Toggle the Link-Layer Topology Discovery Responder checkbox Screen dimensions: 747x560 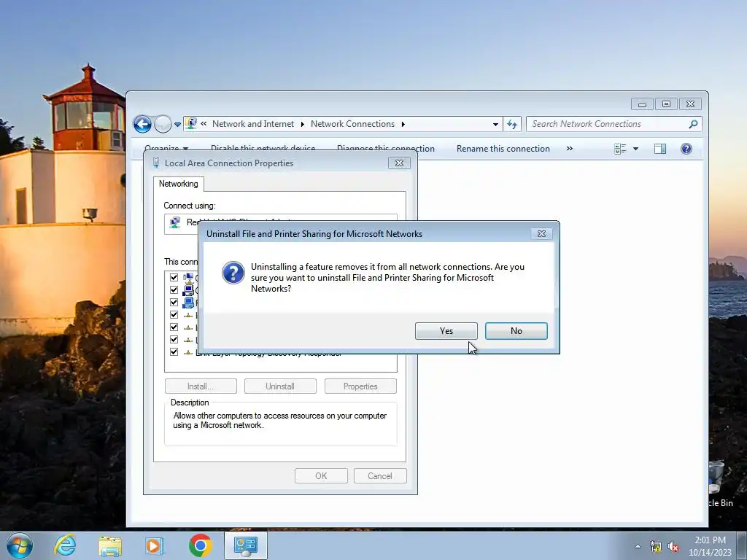click(174, 351)
